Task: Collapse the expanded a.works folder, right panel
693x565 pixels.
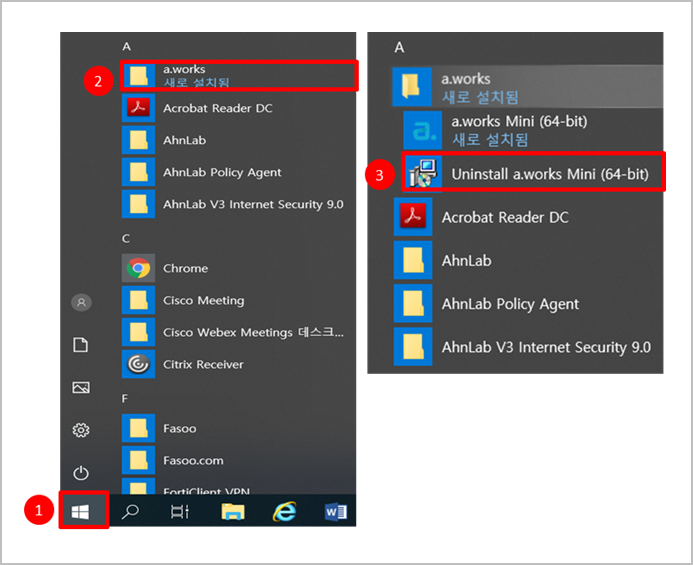Action: click(x=528, y=87)
